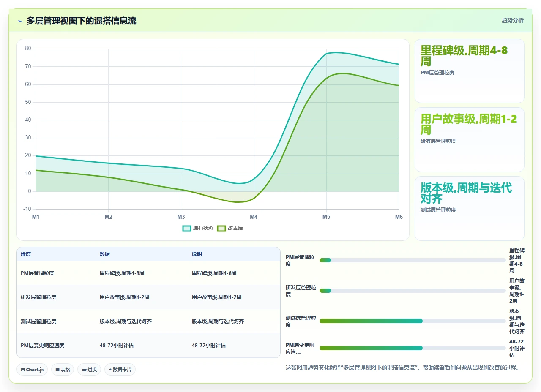Click the 说明 table column header
The image size is (541, 392).
click(x=197, y=254)
